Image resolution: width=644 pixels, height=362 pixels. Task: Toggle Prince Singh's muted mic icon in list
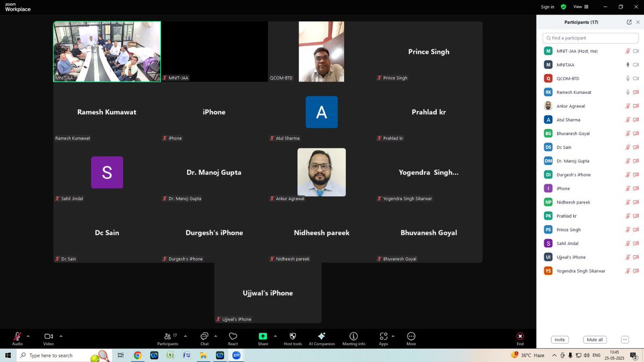[x=627, y=230]
